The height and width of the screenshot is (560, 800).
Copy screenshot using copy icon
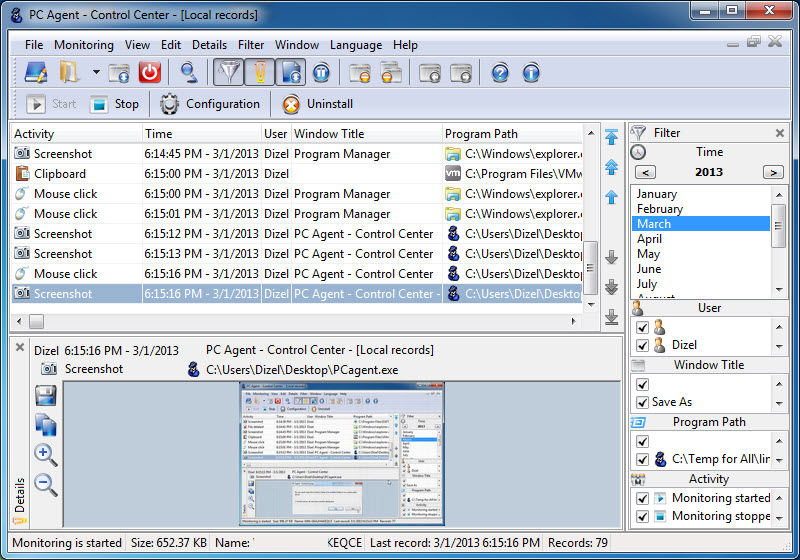coord(45,424)
